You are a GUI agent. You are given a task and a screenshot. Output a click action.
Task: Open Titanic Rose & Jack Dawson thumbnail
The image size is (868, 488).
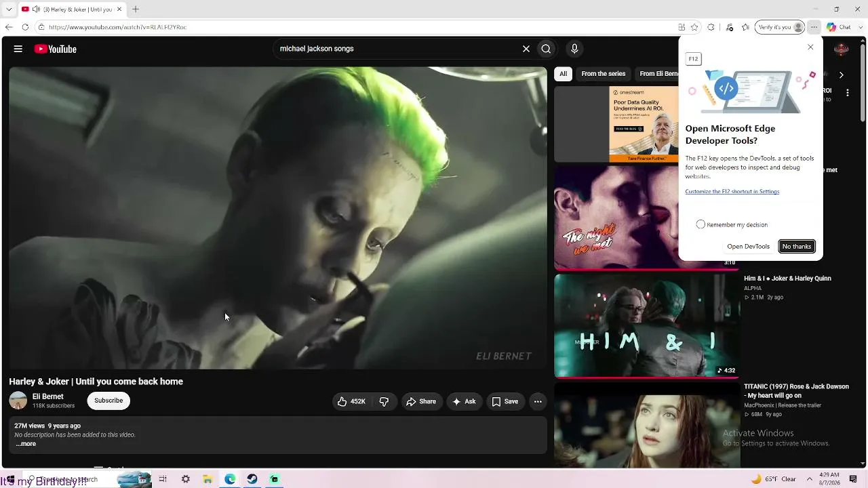click(x=646, y=425)
